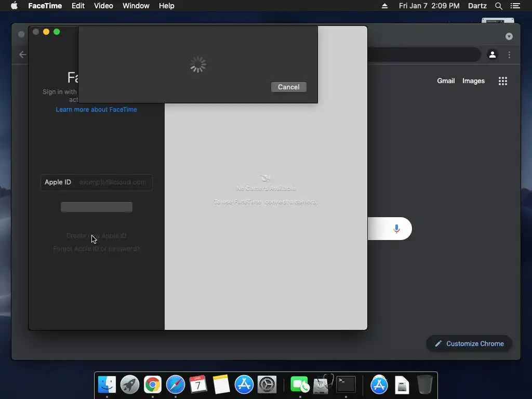Open Chrome's three-dot menu
532x399 pixels.
coord(509,55)
